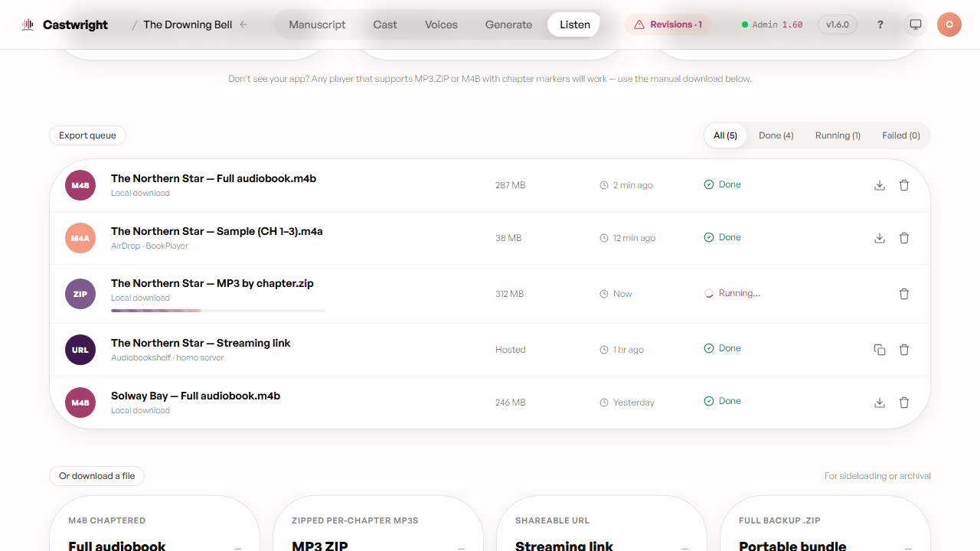Click 'For sideloading or archival' note
This screenshot has height=551, width=980.
coord(877,476)
